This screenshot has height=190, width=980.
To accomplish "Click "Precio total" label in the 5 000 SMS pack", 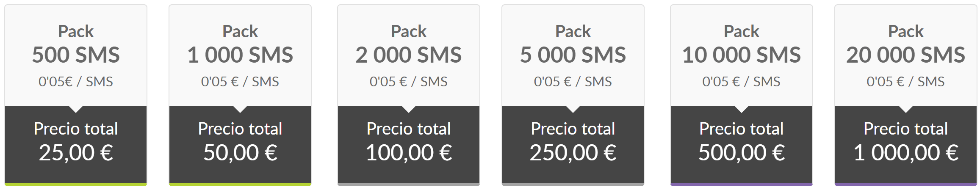I will click(x=573, y=129).
